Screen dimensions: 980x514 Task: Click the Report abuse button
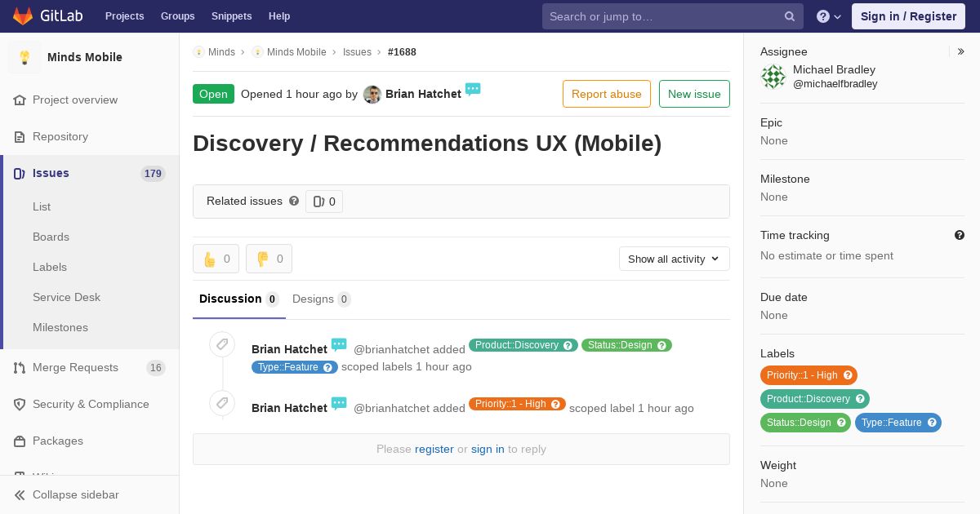point(607,94)
